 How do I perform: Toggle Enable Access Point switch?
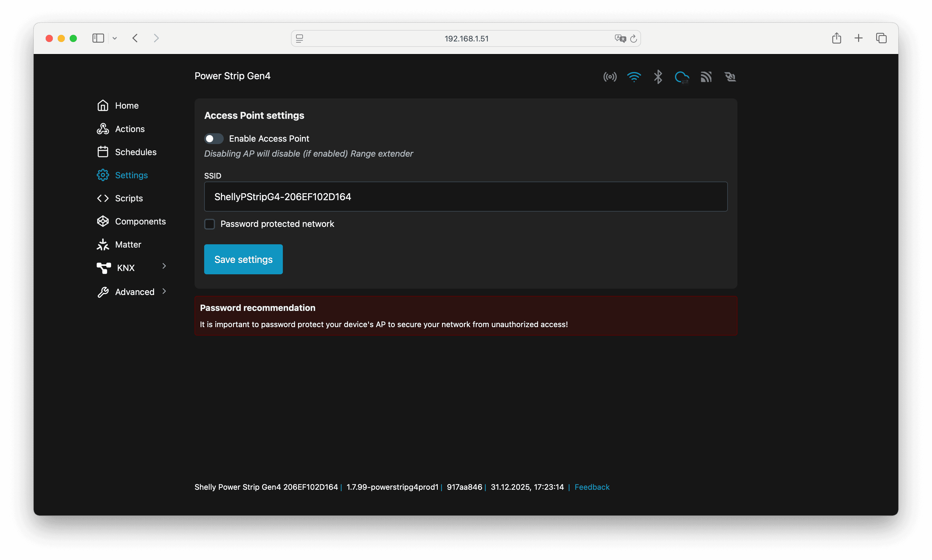[x=214, y=138]
